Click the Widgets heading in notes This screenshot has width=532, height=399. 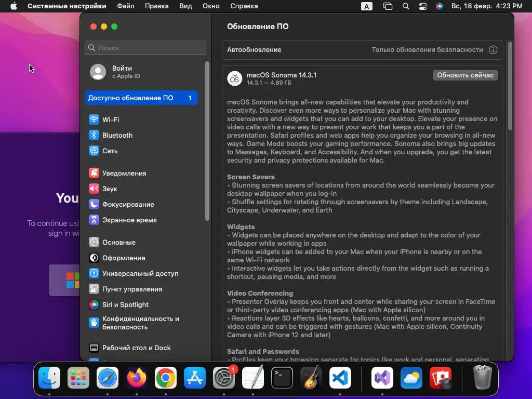[241, 227]
